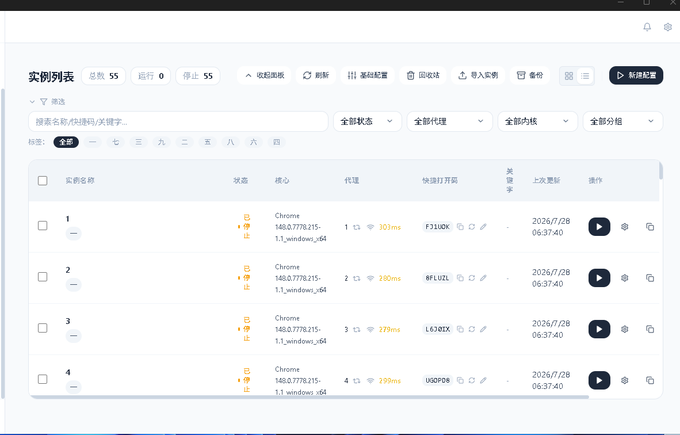The image size is (680, 435).
Task: Copy quick-open code 8FLUZL
Action: coord(460,278)
